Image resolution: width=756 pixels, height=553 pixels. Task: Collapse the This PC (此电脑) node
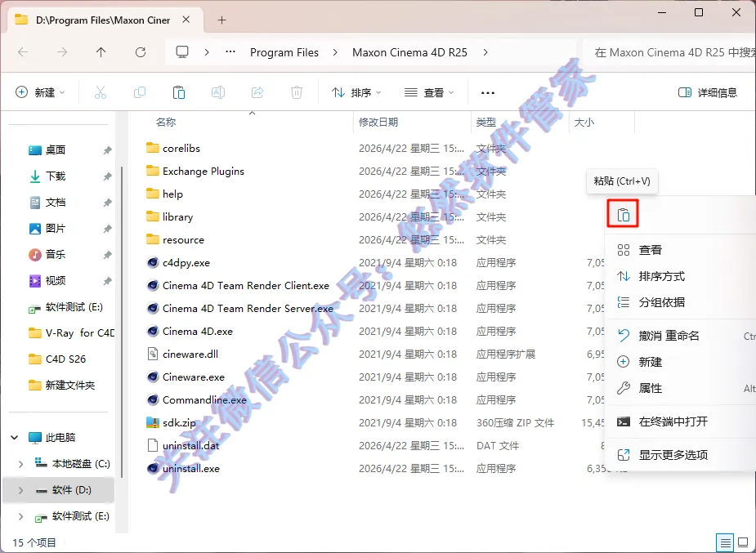(x=15, y=437)
